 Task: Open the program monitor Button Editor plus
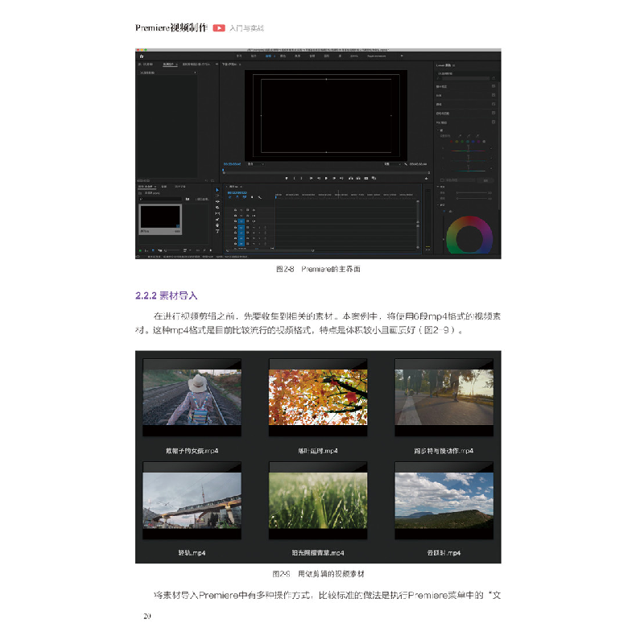tap(426, 178)
